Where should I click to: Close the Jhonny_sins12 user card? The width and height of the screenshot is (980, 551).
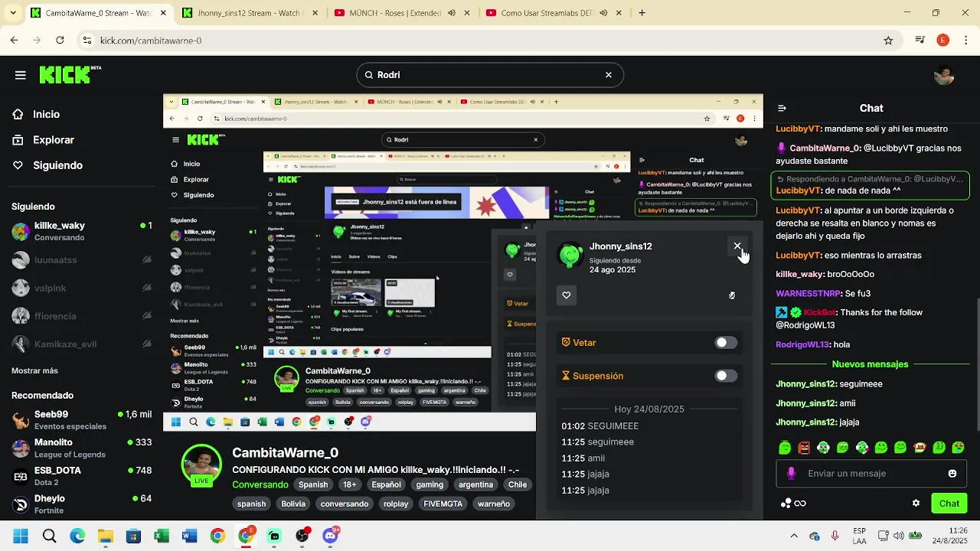(x=737, y=246)
